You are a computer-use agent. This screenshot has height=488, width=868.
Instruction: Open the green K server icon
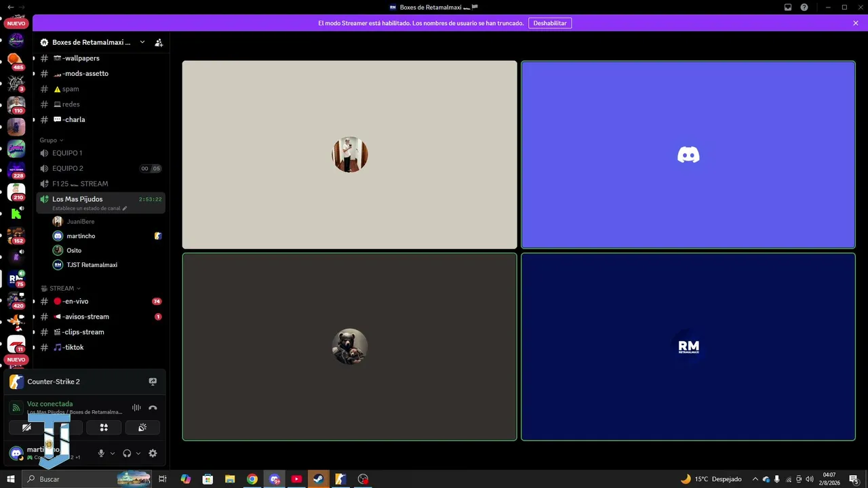(x=16, y=213)
